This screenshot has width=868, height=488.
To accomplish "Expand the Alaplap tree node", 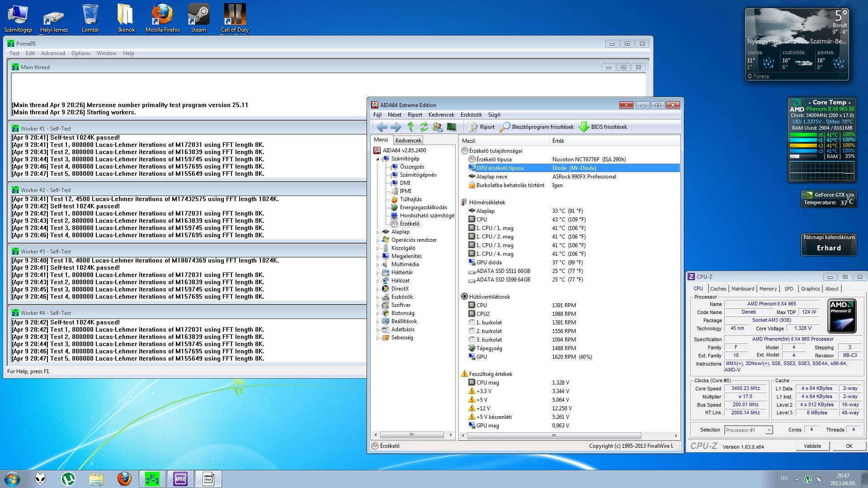I will [x=378, y=232].
